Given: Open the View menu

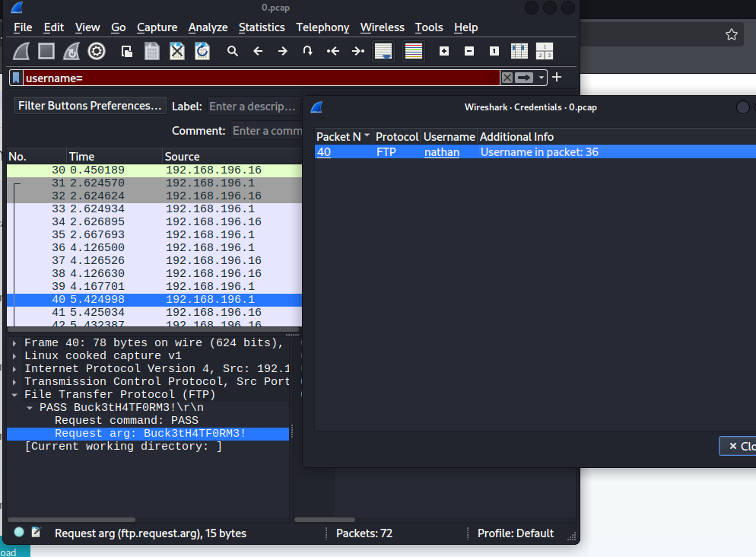Looking at the screenshot, I should click(x=87, y=27).
